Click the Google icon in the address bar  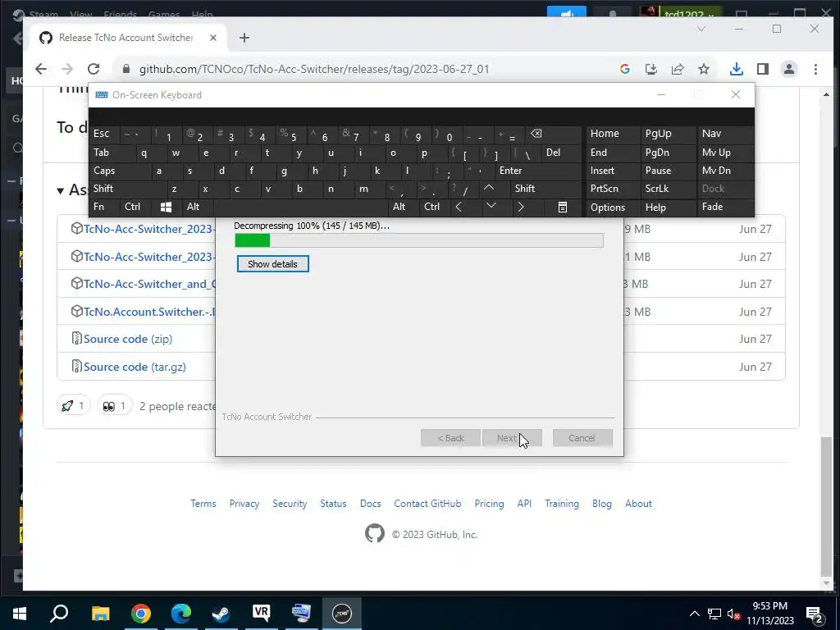(624, 69)
